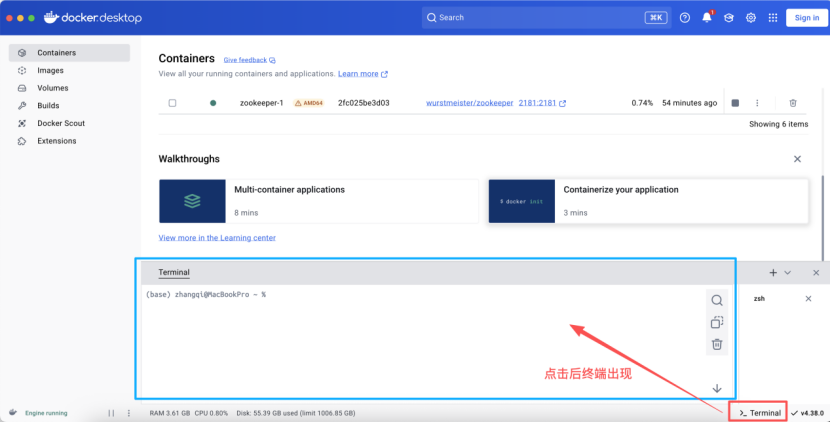Select the zsh terminal session
The width and height of the screenshot is (830, 422).
point(759,299)
